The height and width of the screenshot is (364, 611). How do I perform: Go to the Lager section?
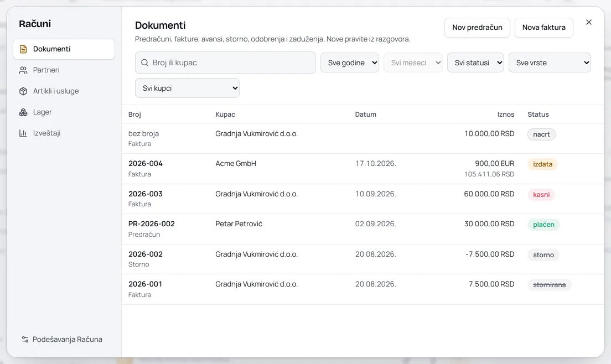coord(64,112)
